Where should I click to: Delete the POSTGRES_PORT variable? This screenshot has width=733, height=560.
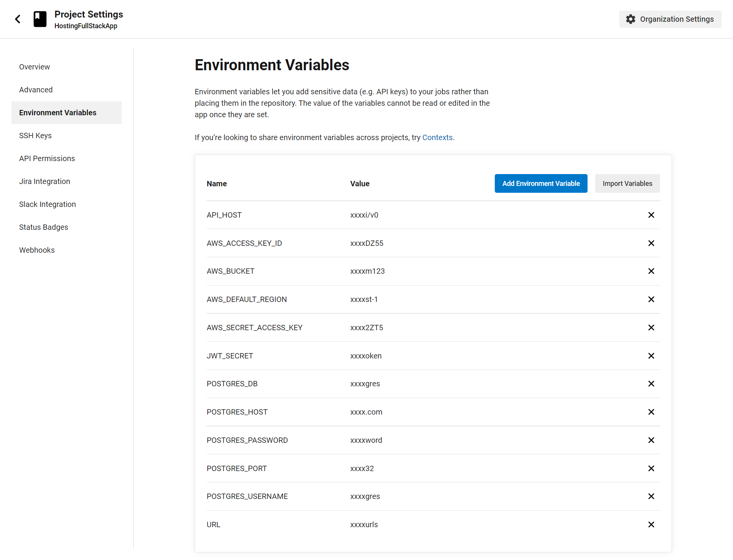click(x=651, y=468)
